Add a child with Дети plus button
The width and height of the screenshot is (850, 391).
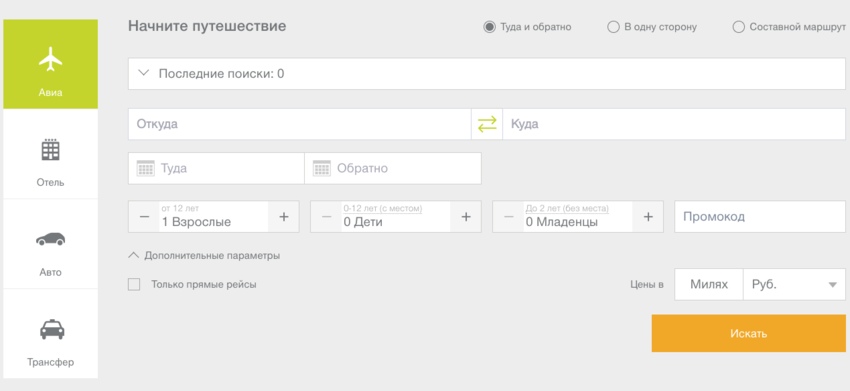point(466,217)
